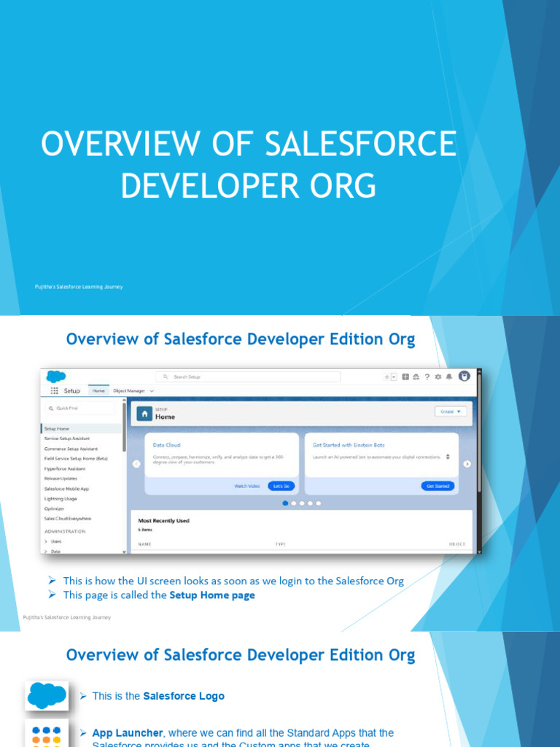This screenshot has width=560, height=747.
Task: Open Commerce Setup Assistant
Action: [71, 449]
